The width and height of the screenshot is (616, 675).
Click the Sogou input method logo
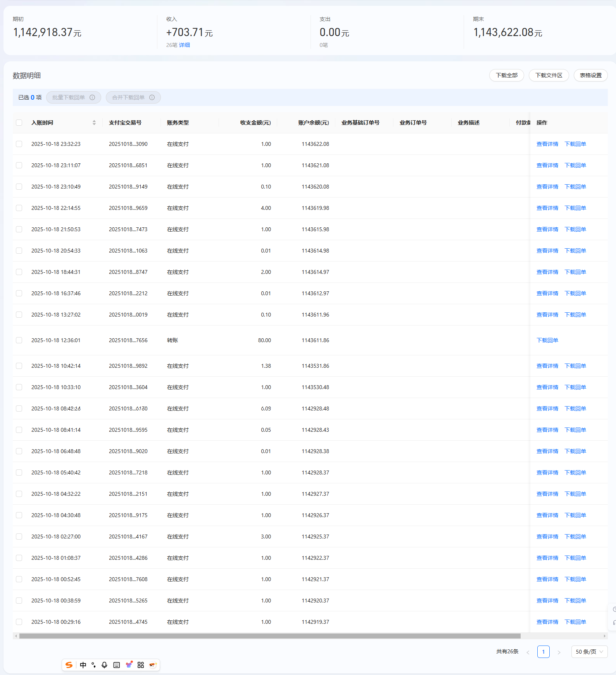tap(69, 665)
